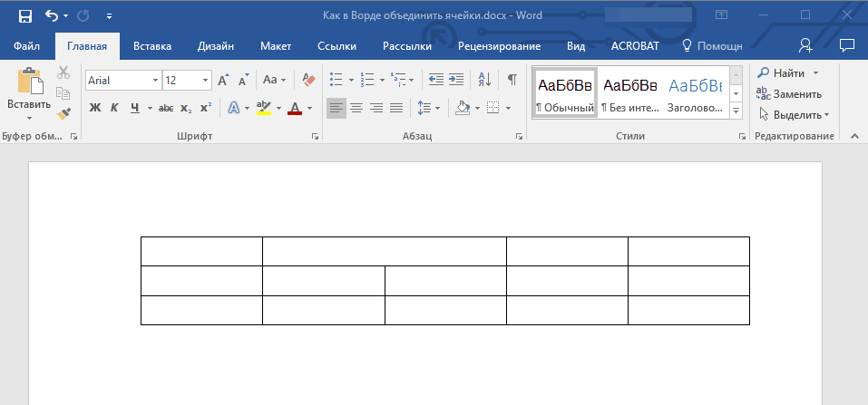
Task: Show paragraph marks ¶ toggle
Action: tap(512, 80)
